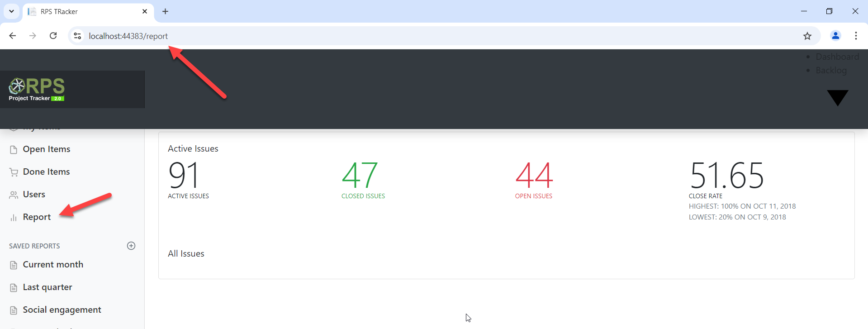Viewport: 868px width, 329px height.
Task: Click the Report bar chart icon
Action: tap(14, 217)
